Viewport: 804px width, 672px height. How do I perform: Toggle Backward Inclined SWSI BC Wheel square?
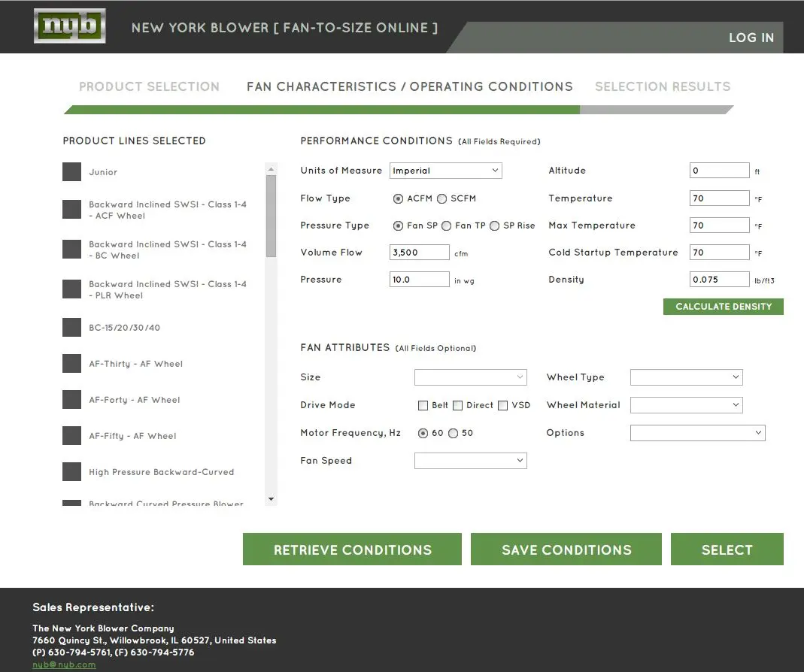(71, 249)
